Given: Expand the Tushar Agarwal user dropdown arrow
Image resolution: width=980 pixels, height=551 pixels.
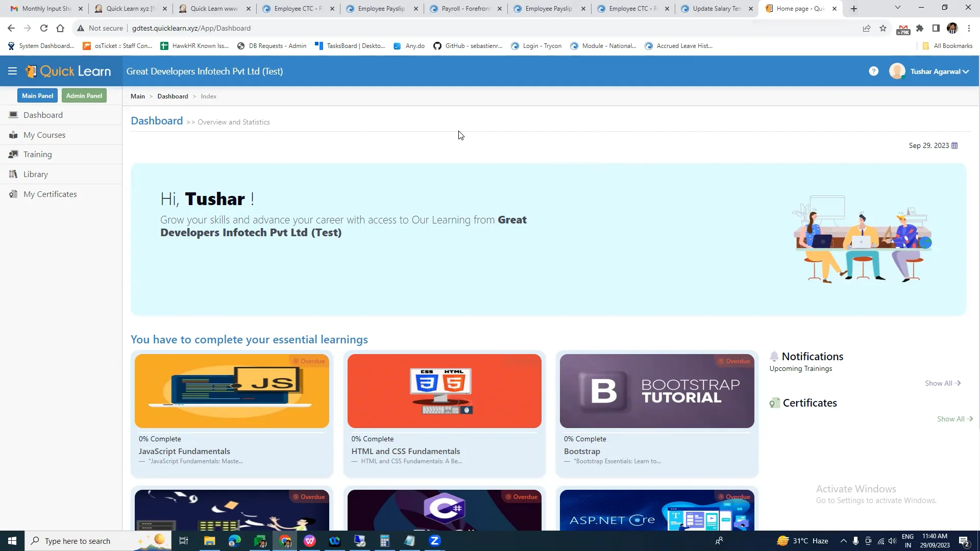Looking at the screenshot, I should coord(966,72).
